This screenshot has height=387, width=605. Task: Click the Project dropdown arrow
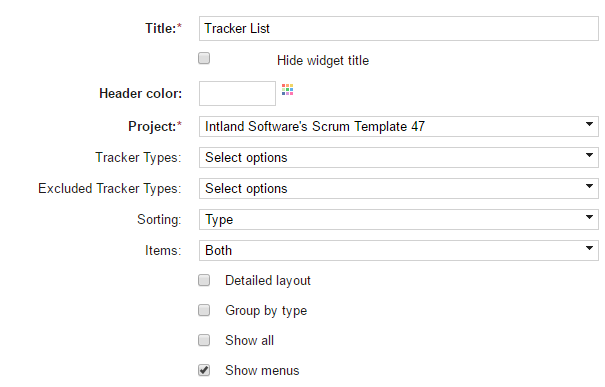[589, 124]
